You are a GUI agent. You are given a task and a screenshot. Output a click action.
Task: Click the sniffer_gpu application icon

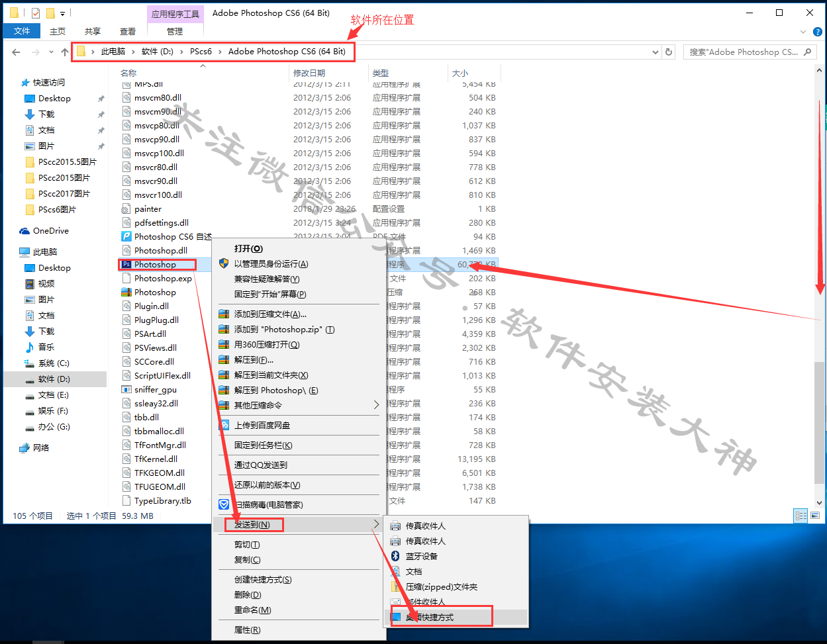[x=126, y=389]
